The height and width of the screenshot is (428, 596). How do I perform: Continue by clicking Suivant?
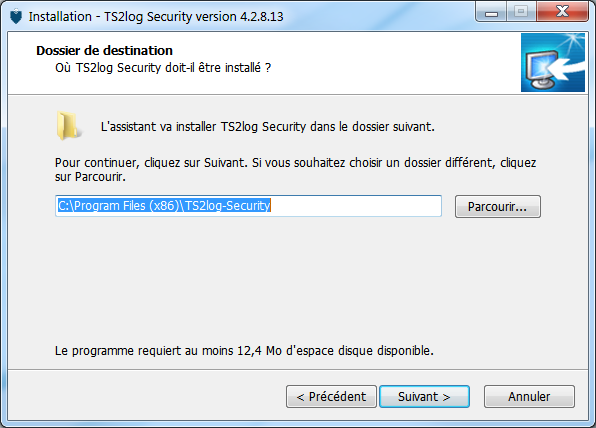click(x=424, y=396)
